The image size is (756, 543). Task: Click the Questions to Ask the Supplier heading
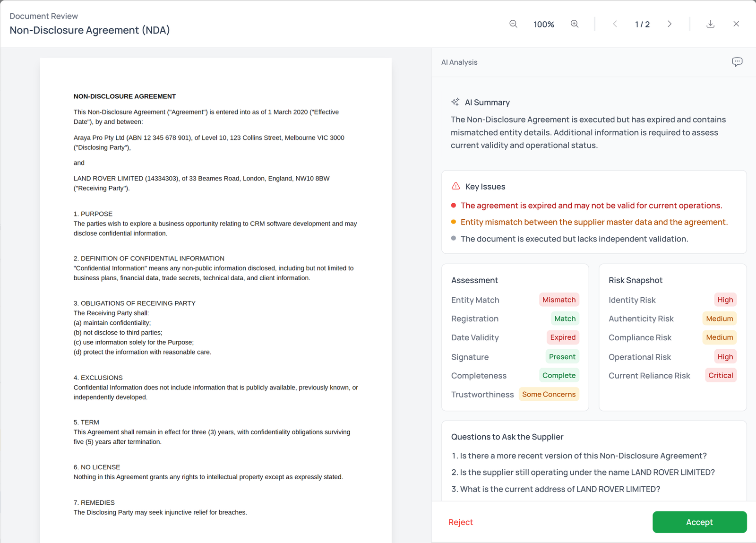point(507,437)
